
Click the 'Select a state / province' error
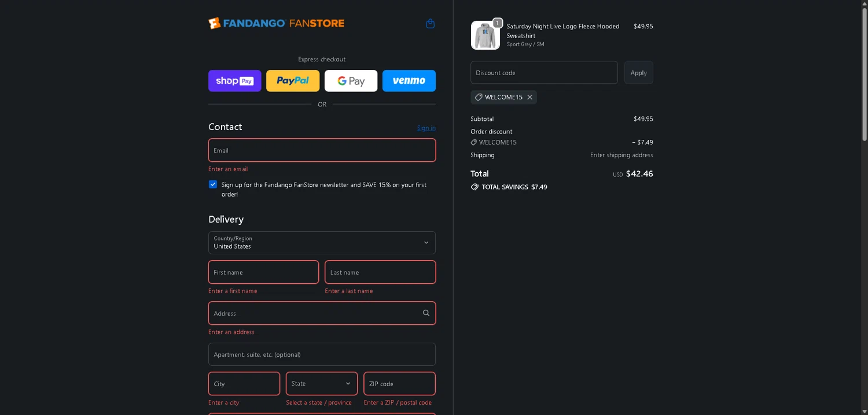[x=319, y=403]
